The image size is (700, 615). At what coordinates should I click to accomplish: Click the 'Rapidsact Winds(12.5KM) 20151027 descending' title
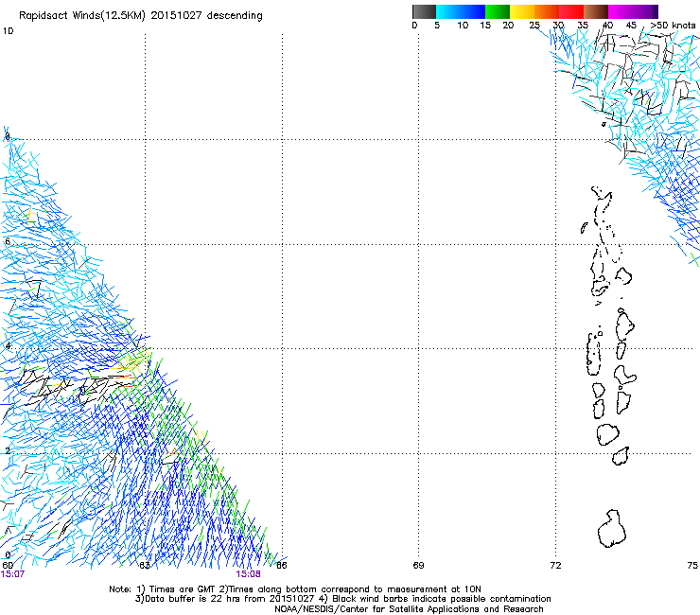pos(141,16)
